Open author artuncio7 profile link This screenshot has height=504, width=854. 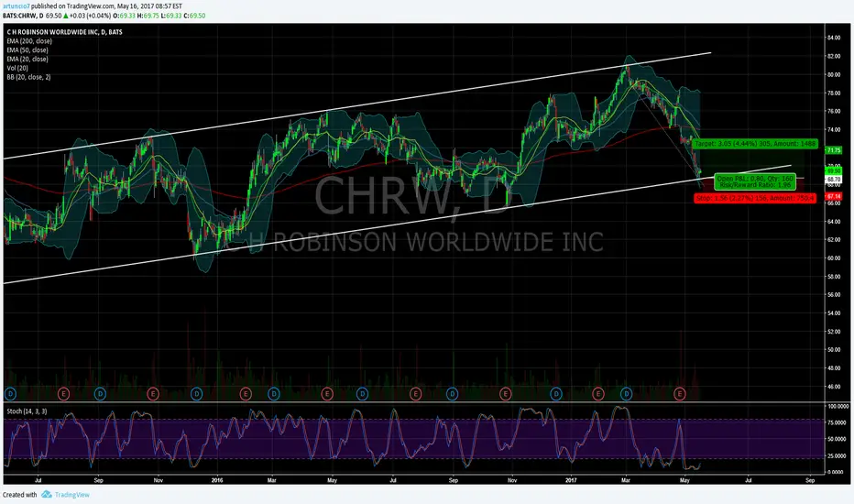click(16, 6)
